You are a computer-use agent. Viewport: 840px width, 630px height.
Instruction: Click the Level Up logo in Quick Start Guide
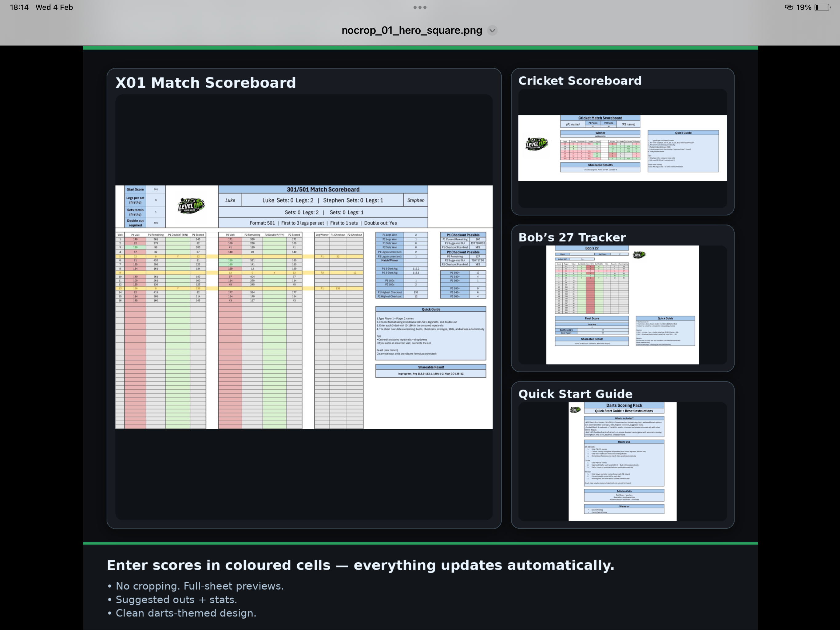coord(575,410)
